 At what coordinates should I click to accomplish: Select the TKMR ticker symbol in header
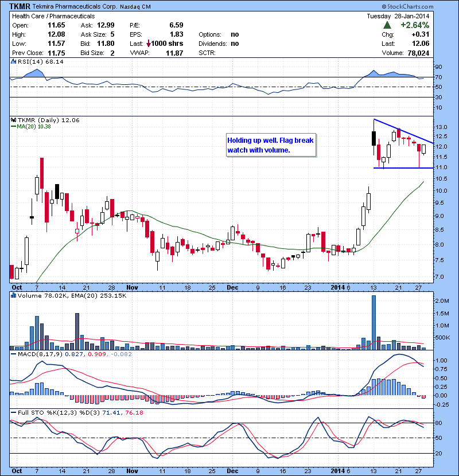[x=20, y=6]
